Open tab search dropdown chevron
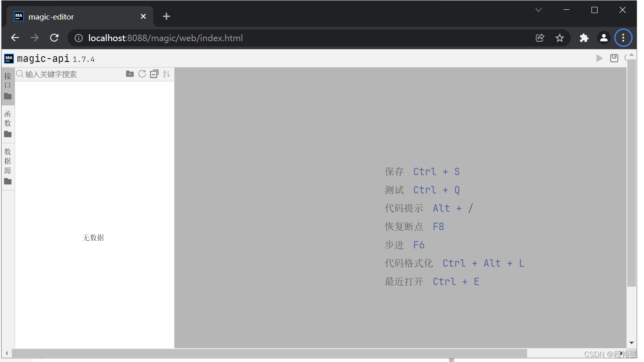Viewport: 644px width, 362px height. (539, 10)
